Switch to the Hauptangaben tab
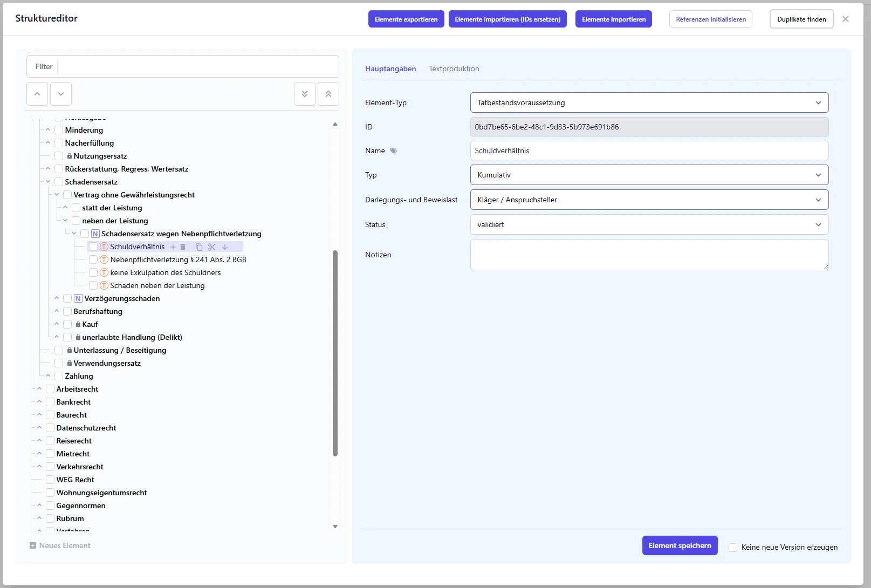 pos(390,69)
